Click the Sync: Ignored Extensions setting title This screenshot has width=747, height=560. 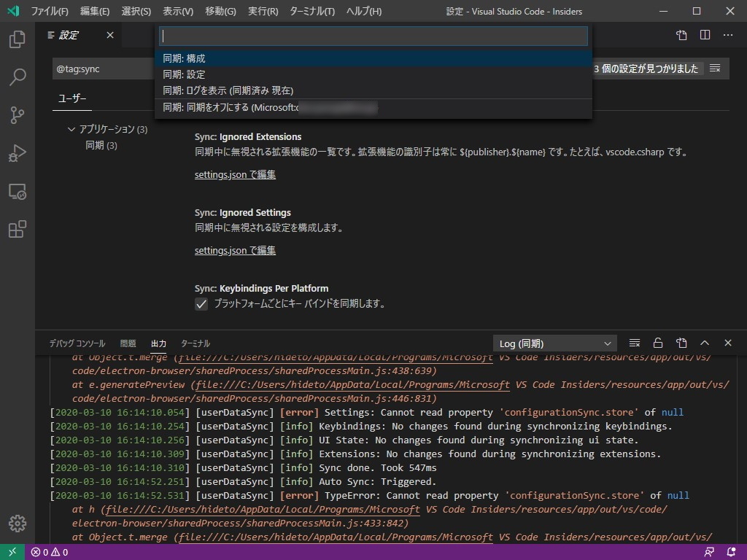click(x=248, y=136)
